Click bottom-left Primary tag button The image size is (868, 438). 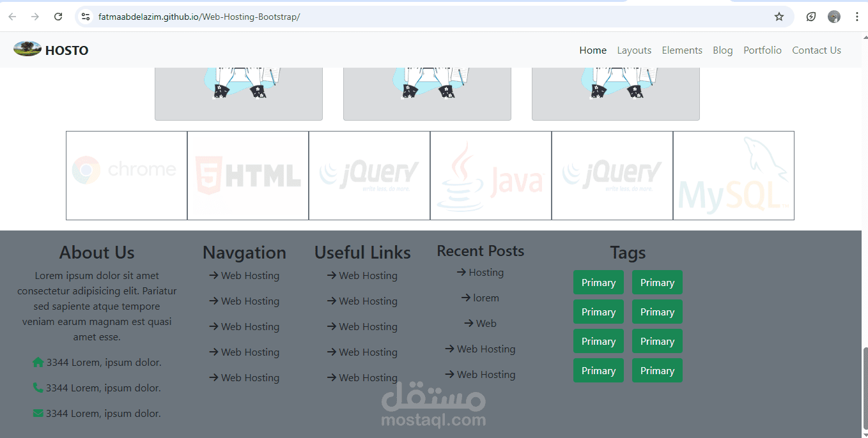click(x=598, y=370)
